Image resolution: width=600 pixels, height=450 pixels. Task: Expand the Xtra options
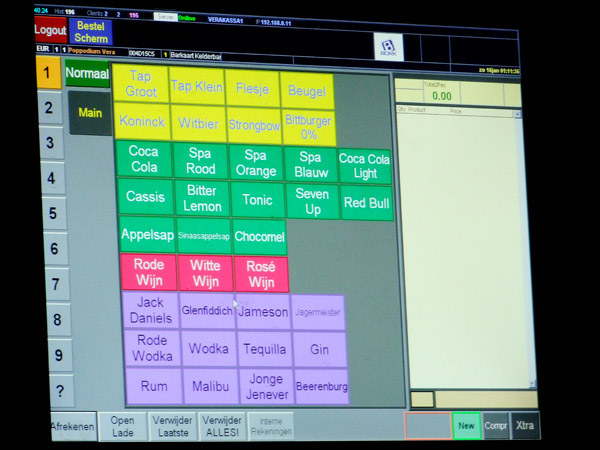(x=525, y=426)
